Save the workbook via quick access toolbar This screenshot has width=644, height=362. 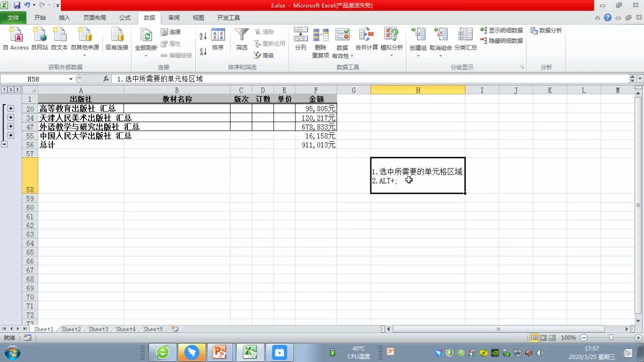17,5
